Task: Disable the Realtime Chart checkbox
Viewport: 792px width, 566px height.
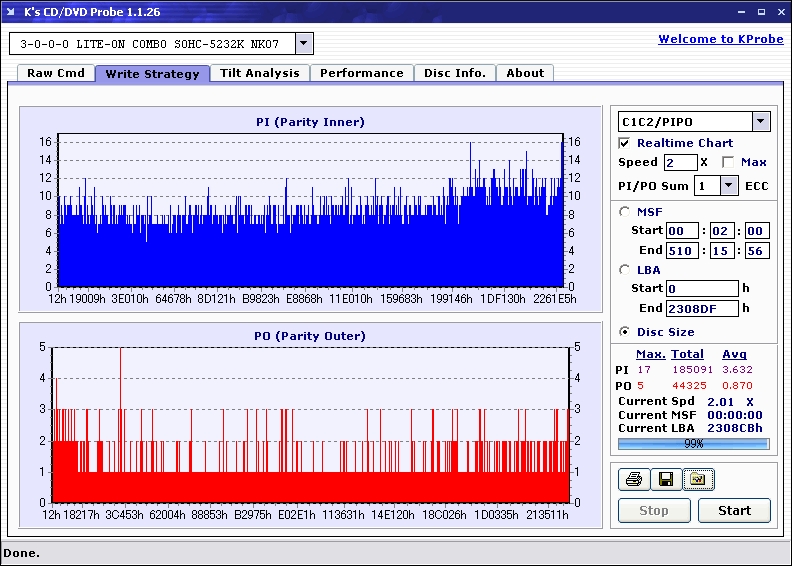Action: (625, 143)
